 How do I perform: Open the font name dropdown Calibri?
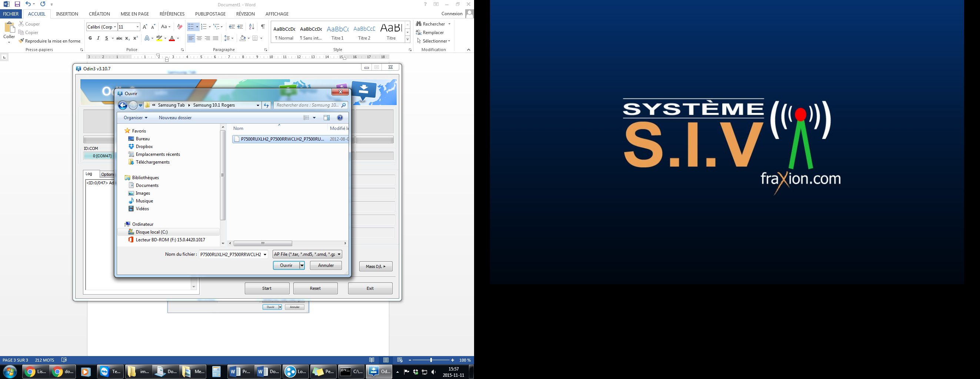pos(115,27)
